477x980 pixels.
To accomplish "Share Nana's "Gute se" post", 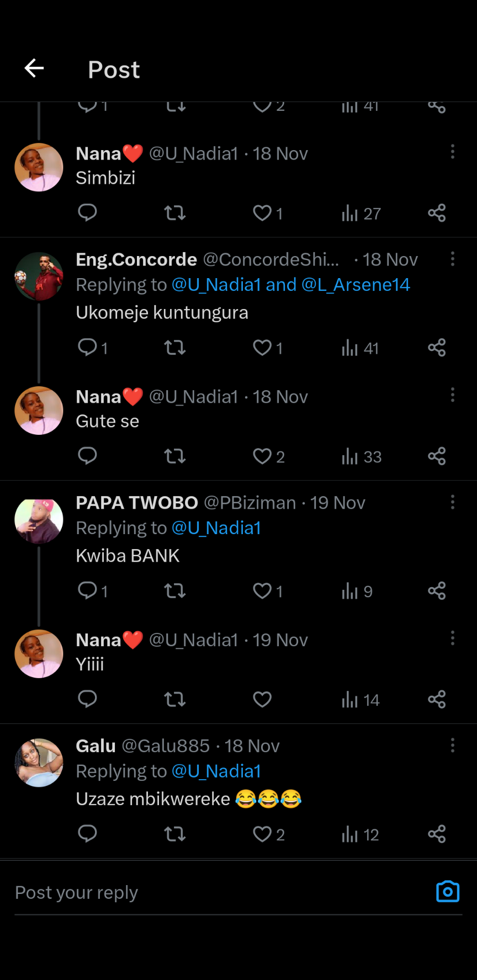I will (437, 456).
